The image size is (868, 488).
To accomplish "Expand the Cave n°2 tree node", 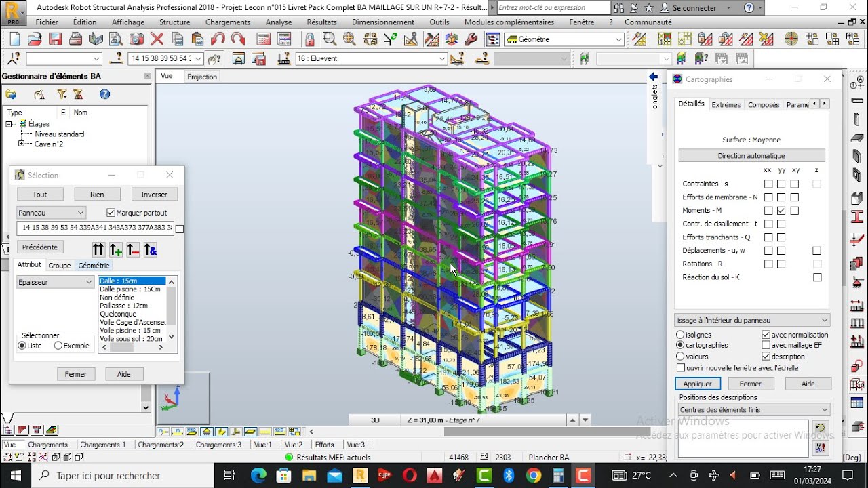I will click(x=21, y=144).
